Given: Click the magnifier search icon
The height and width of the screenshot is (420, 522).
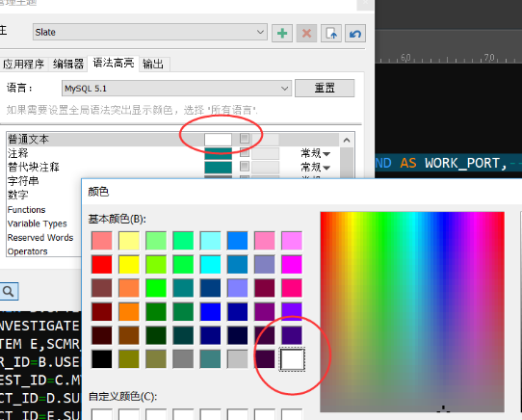Looking at the screenshot, I should click(9, 292).
